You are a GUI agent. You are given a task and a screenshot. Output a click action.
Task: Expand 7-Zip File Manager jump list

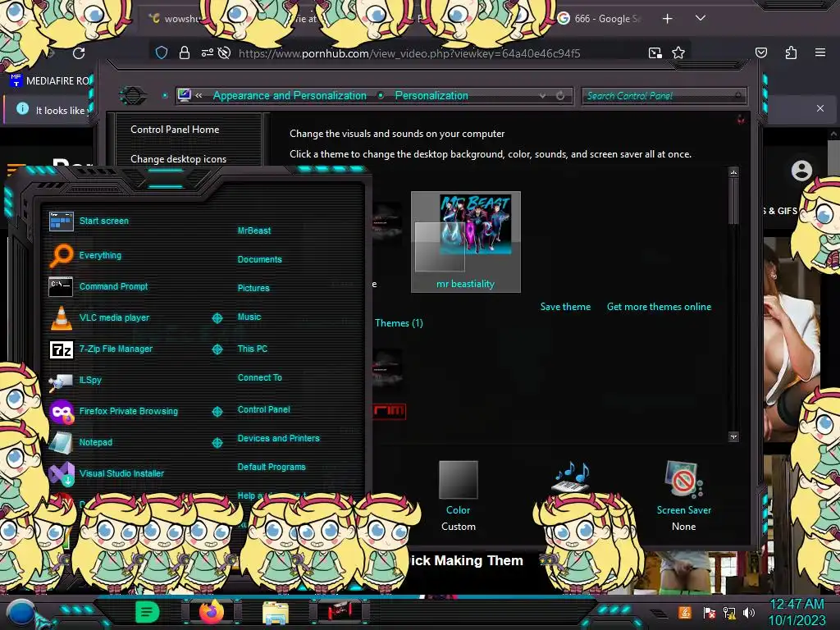point(217,349)
